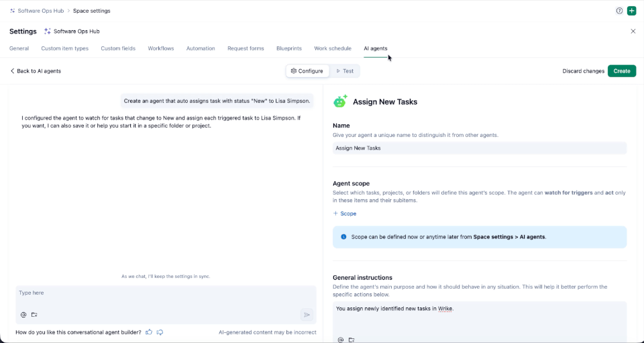Click the assistant reply about configuring the agent
Screen dimensions: 644x343
[162, 122]
